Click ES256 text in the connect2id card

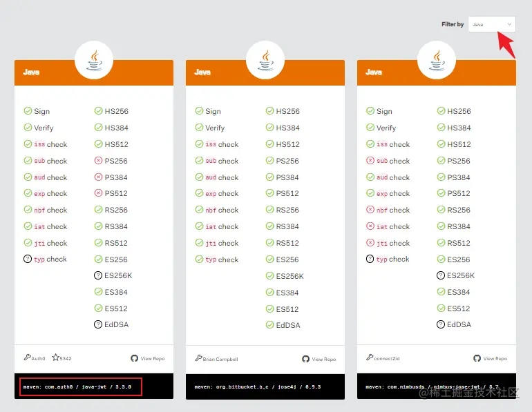[x=459, y=259]
